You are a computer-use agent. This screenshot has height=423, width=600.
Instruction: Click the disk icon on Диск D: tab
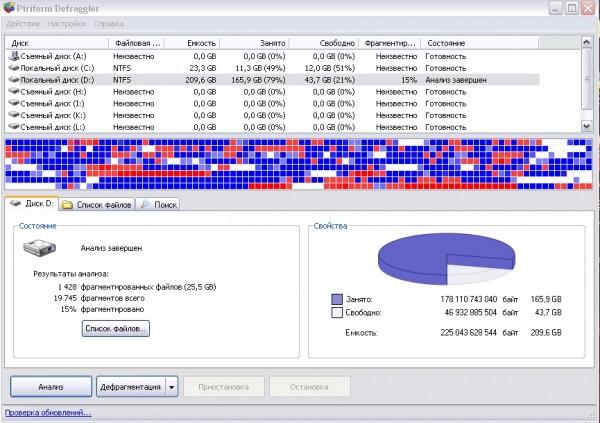click(x=15, y=203)
